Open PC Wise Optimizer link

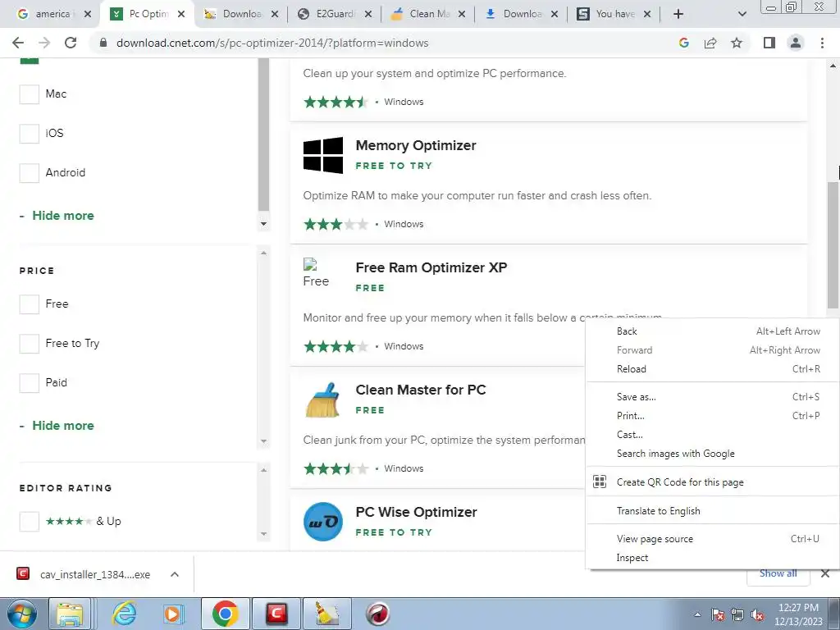click(416, 512)
